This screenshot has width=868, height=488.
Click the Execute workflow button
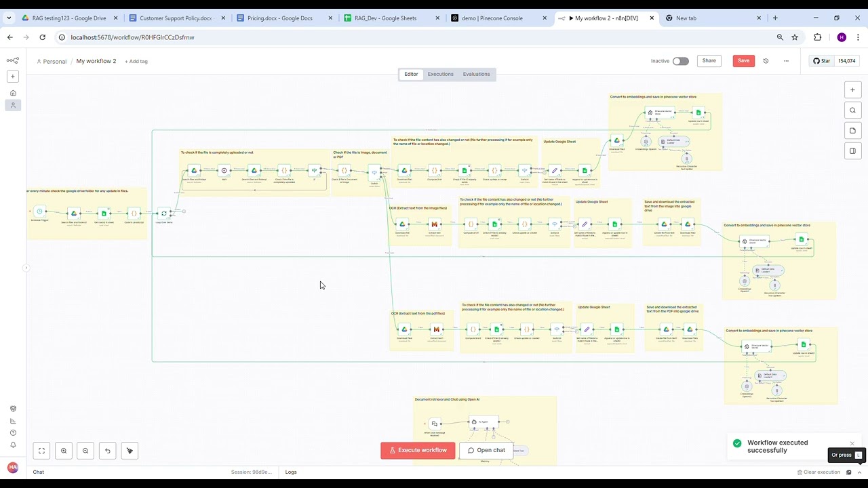coord(418,450)
